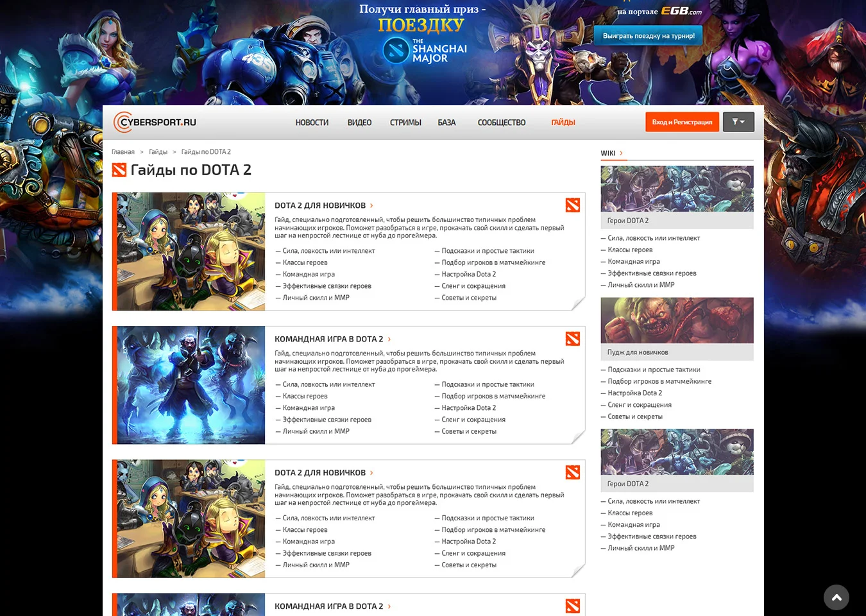Open first Герои DOTA 2 caption label
The height and width of the screenshot is (616, 866).
click(x=628, y=221)
